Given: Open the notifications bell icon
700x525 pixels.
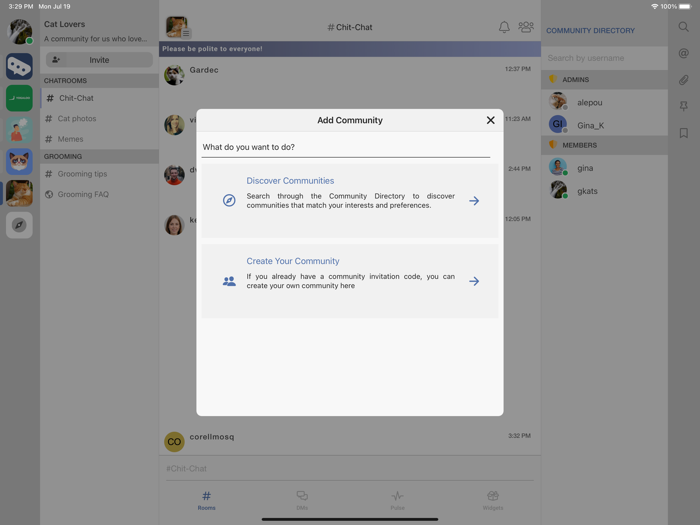Looking at the screenshot, I should (504, 27).
